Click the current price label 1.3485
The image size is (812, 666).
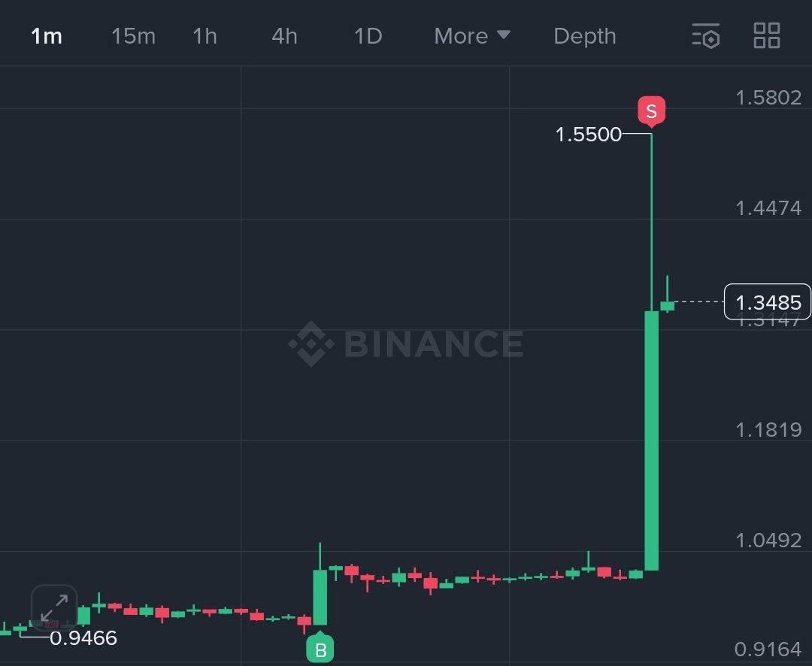pyautogui.click(x=768, y=302)
